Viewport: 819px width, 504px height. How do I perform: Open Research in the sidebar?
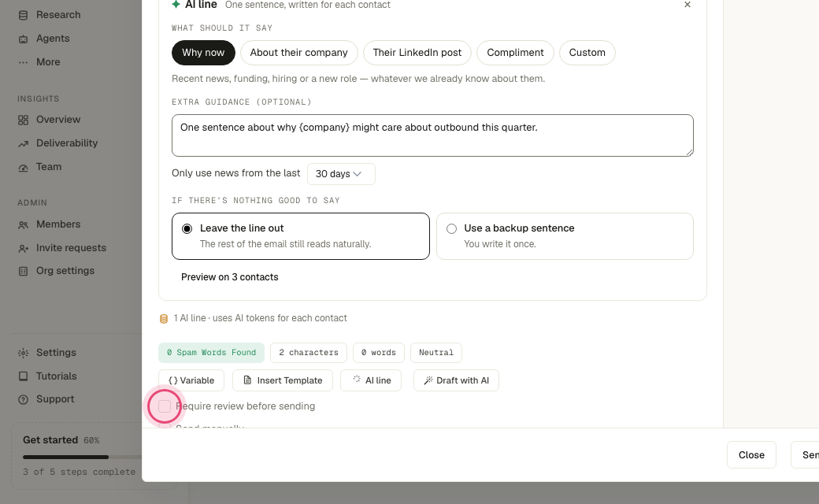[x=58, y=15]
